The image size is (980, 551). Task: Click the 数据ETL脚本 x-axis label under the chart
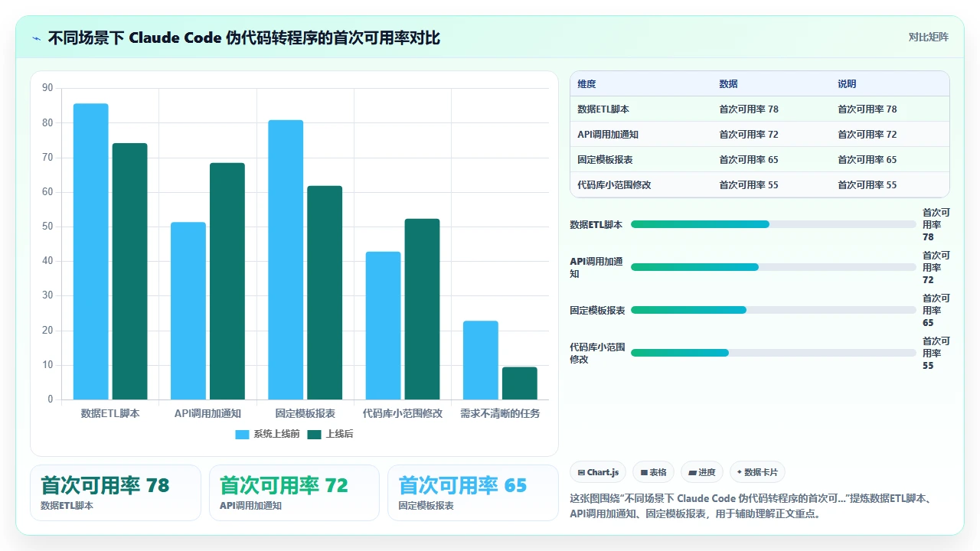click(x=110, y=413)
